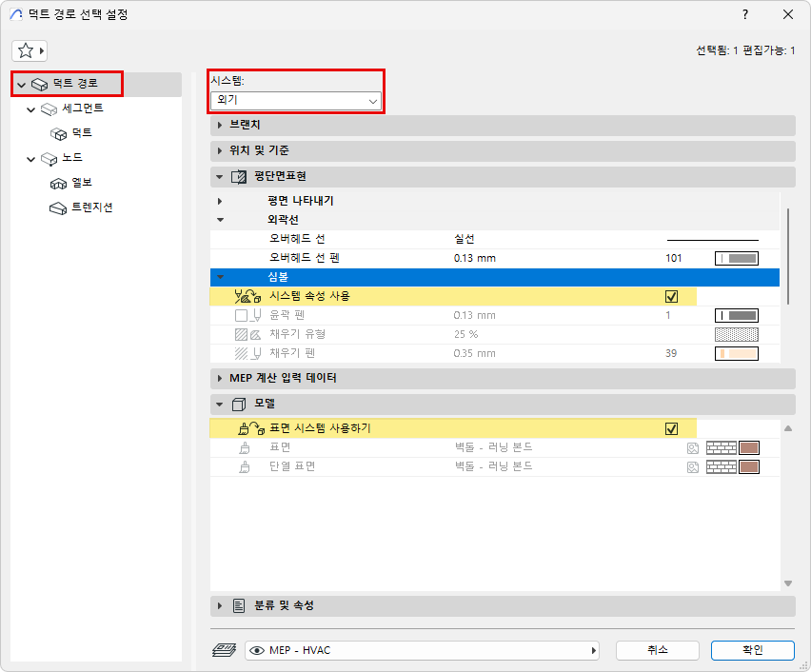Click the 채우기 유형 row icon

247,335
